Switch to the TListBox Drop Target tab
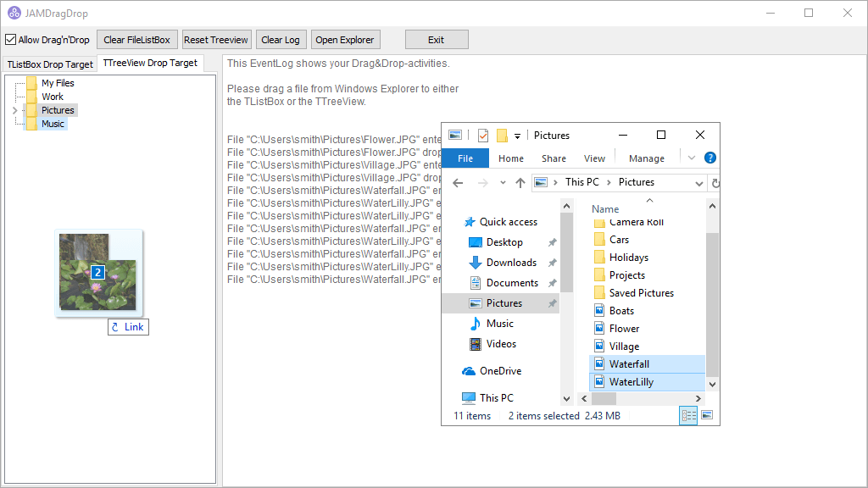This screenshot has height=488, width=868. pyautogui.click(x=50, y=64)
